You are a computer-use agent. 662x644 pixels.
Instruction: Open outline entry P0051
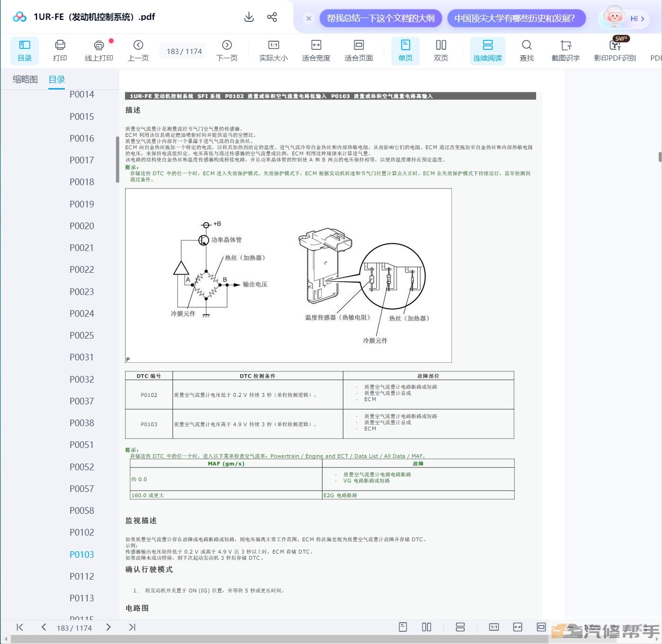pos(82,445)
